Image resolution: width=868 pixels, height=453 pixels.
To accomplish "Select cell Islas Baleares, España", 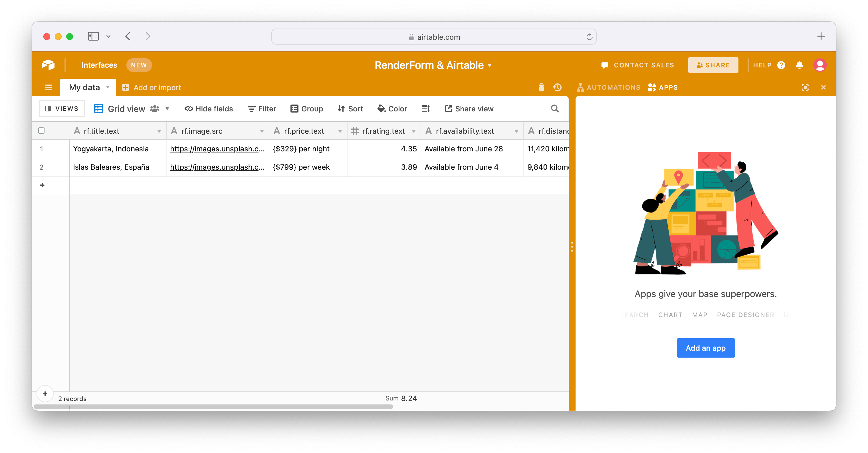I will [x=118, y=167].
